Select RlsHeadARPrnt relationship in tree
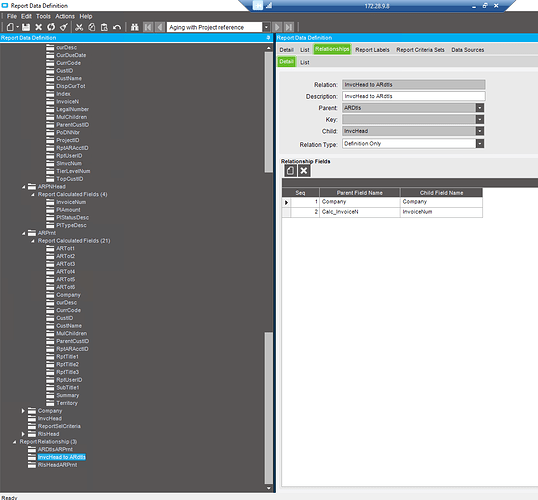This screenshot has width=538, height=500. 57,465
